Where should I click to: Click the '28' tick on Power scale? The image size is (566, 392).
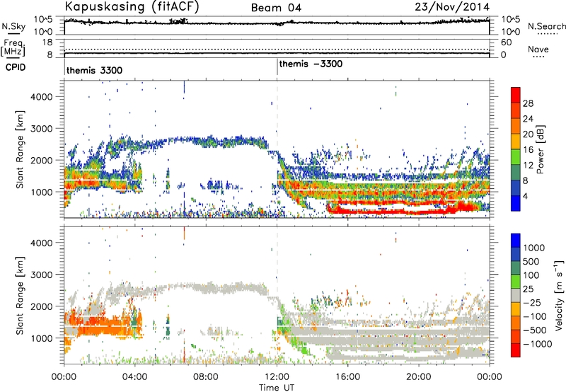pyautogui.click(x=528, y=103)
